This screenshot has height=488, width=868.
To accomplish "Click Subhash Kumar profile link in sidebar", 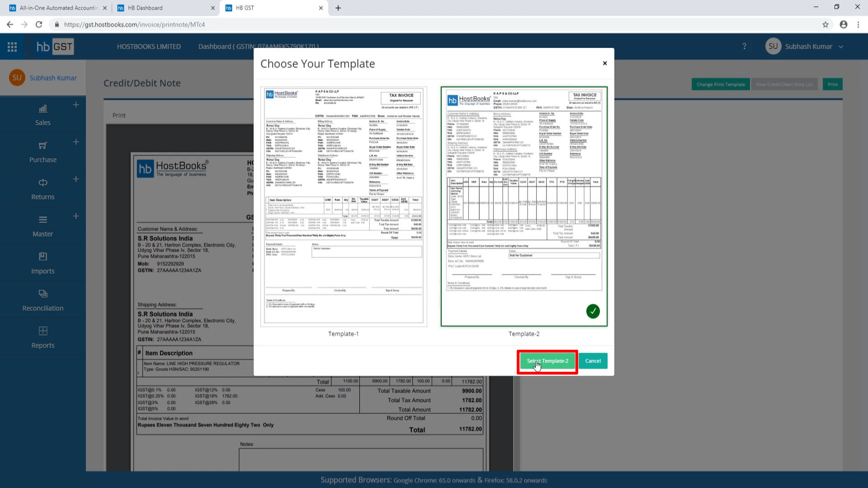I will pyautogui.click(x=53, y=78).
